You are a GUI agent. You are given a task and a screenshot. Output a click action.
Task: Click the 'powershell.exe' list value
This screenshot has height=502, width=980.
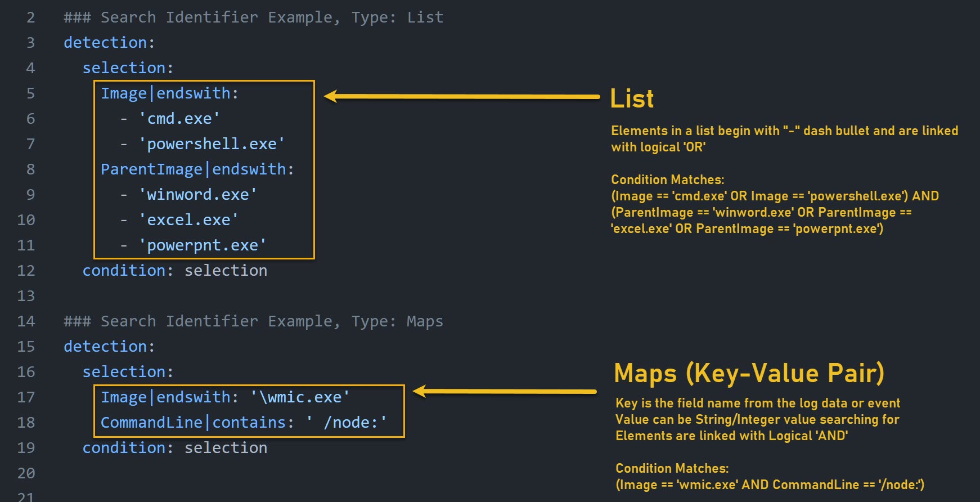(212, 144)
